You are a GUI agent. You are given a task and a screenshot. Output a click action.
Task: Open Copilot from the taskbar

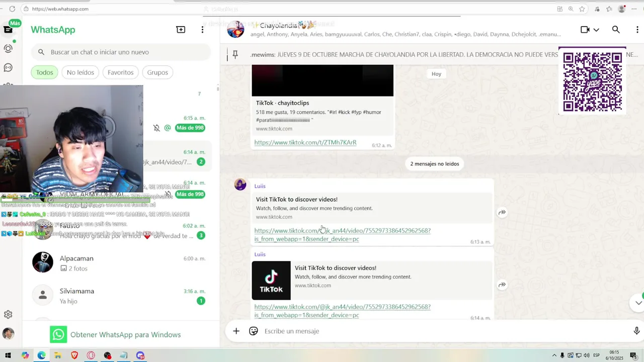(x=25, y=355)
